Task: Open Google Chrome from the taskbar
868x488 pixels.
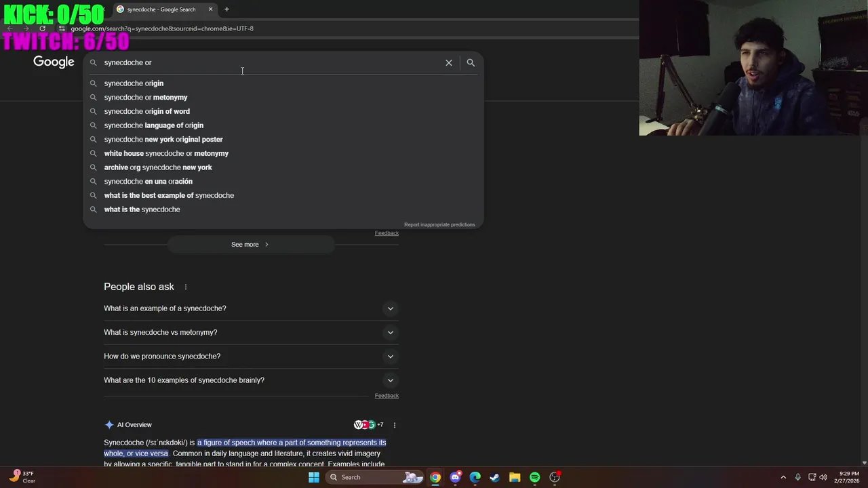Action: click(x=435, y=477)
